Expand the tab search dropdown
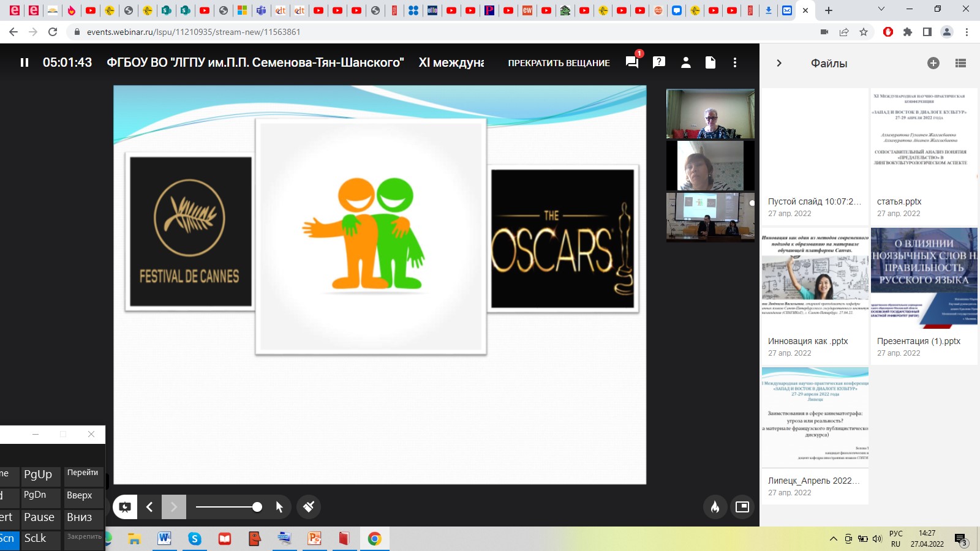The image size is (980, 551). (x=881, y=9)
